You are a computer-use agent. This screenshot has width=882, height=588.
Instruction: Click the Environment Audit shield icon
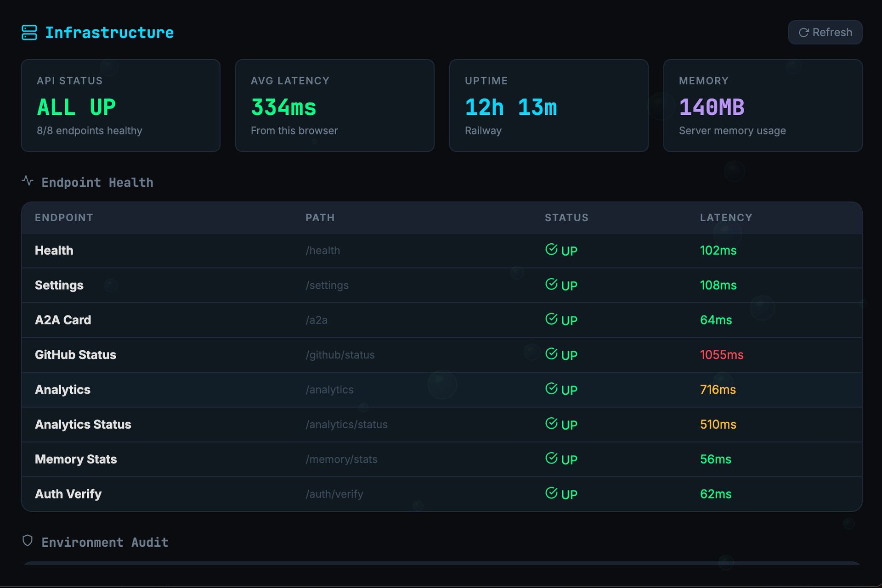[28, 541]
